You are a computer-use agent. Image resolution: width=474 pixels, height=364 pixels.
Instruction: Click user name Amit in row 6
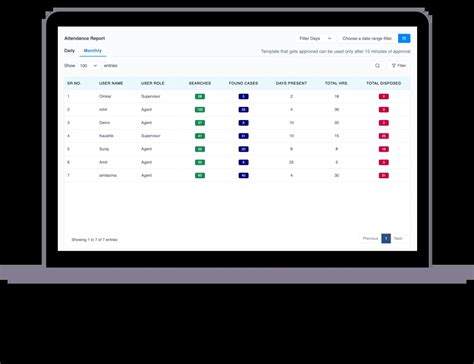click(103, 162)
